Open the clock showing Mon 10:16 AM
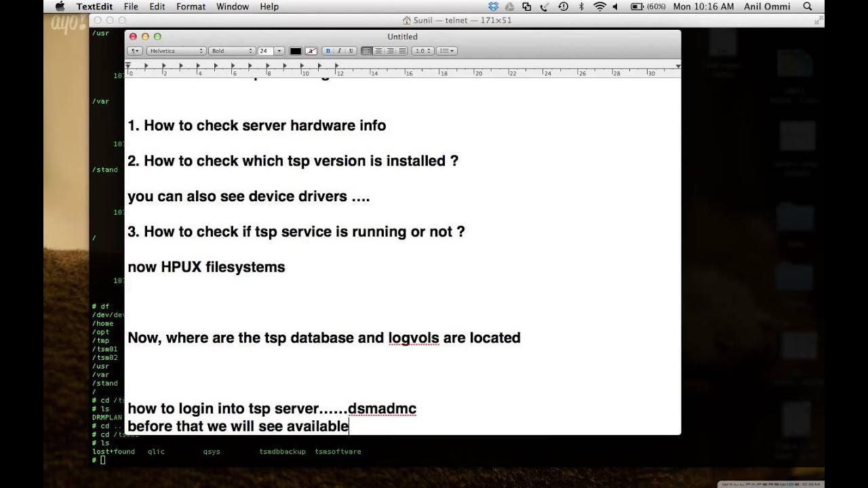868x488 pixels. [x=703, y=7]
